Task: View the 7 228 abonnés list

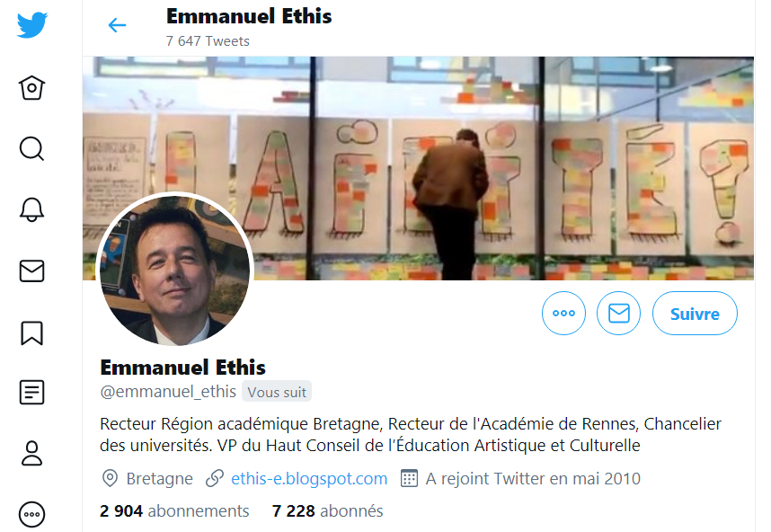Action: point(327,510)
